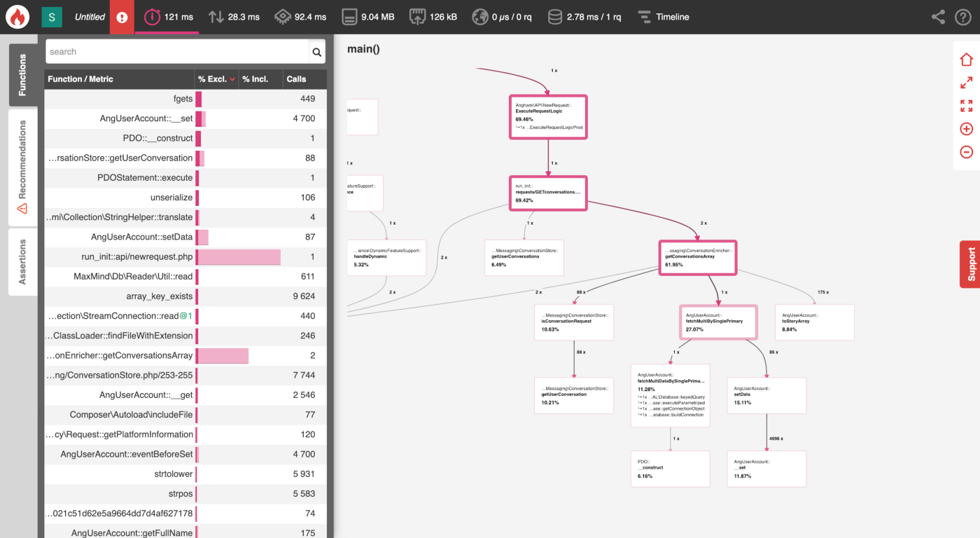
Task: Click the fit-to-screen graph icon
Action: tap(966, 106)
